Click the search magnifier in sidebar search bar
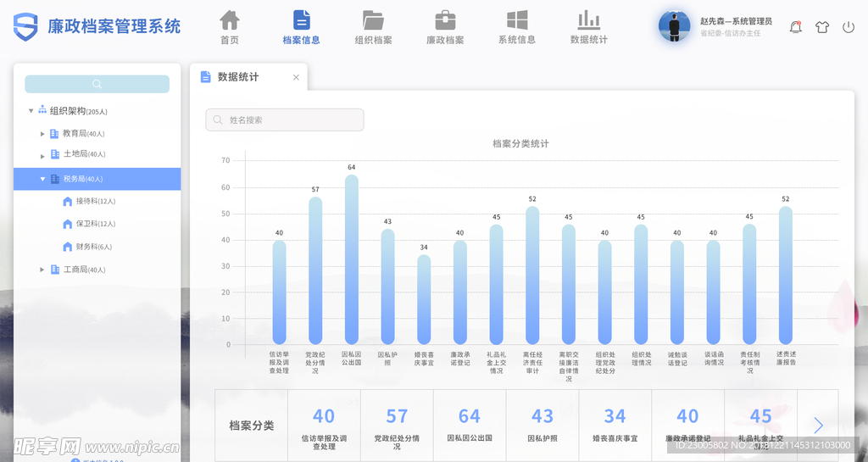The height and width of the screenshot is (462, 868). pos(97,84)
